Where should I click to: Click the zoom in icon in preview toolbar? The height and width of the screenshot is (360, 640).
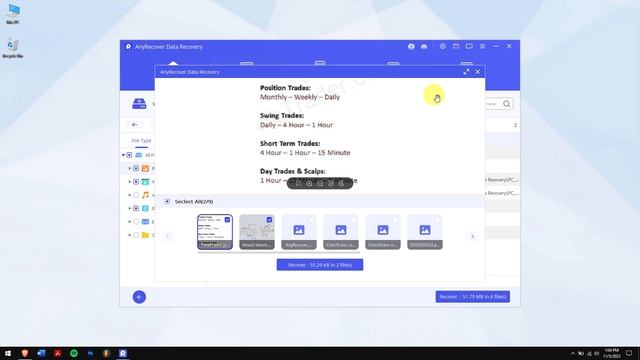pos(309,183)
